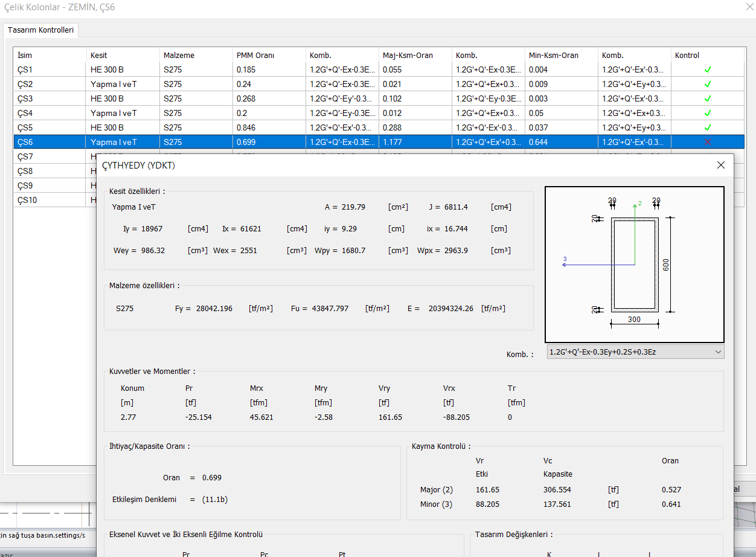Image resolution: width=756 pixels, height=557 pixels.
Task: Click the green check icon in row ÇS2
Action: pos(708,84)
